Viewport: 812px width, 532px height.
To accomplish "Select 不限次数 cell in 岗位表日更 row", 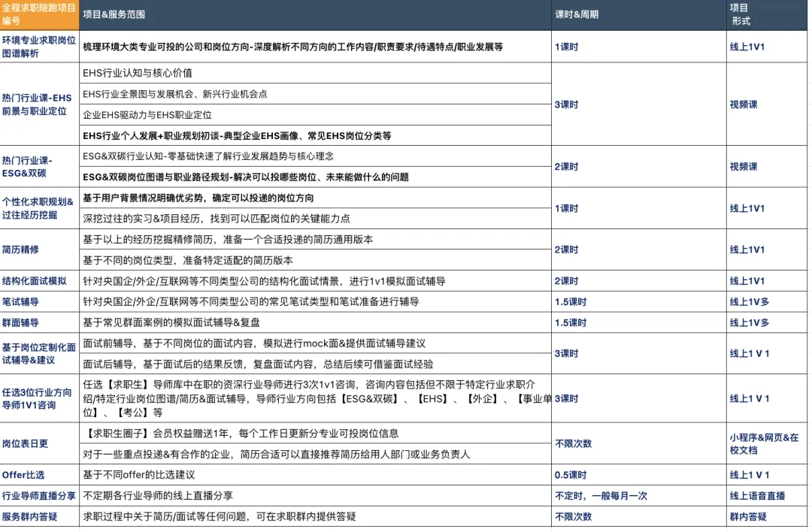I will coord(639,443).
